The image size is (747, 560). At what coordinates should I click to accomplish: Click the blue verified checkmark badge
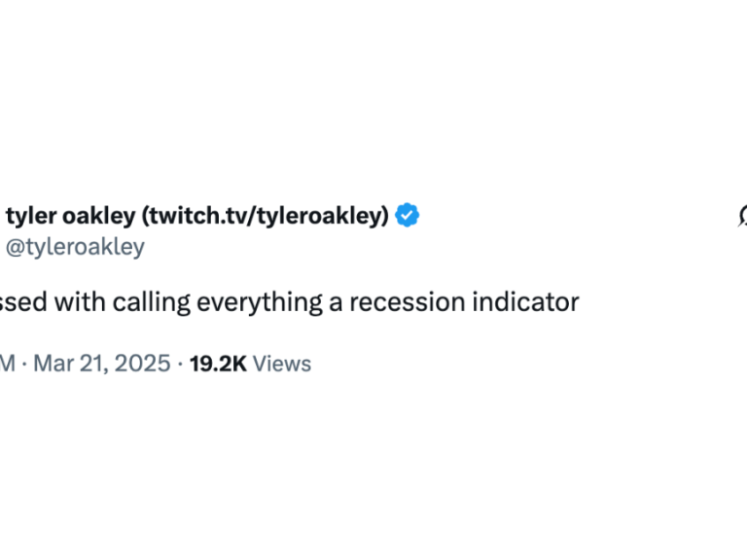coord(408,215)
